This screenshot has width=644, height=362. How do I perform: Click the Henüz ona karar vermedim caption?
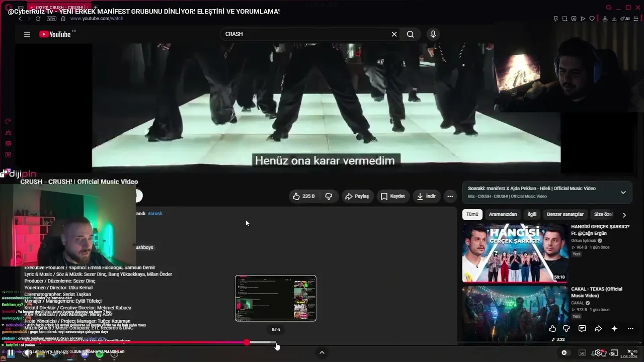[325, 161]
